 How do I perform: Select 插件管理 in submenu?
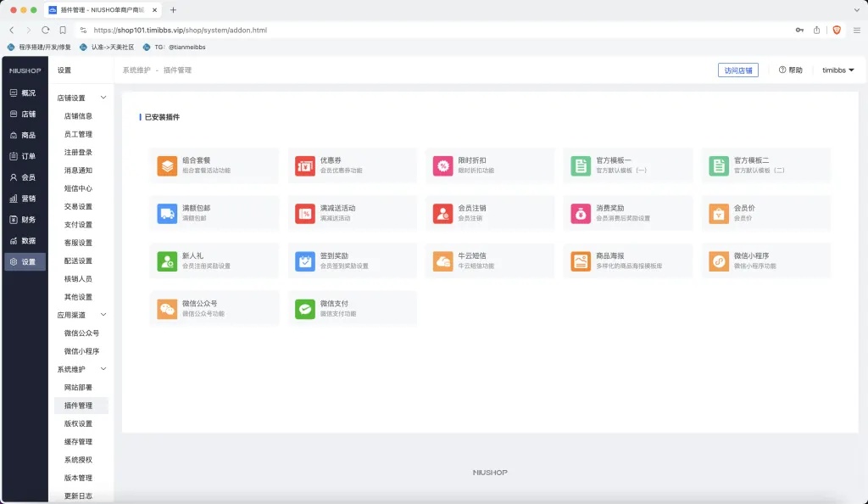tap(81, 406)
